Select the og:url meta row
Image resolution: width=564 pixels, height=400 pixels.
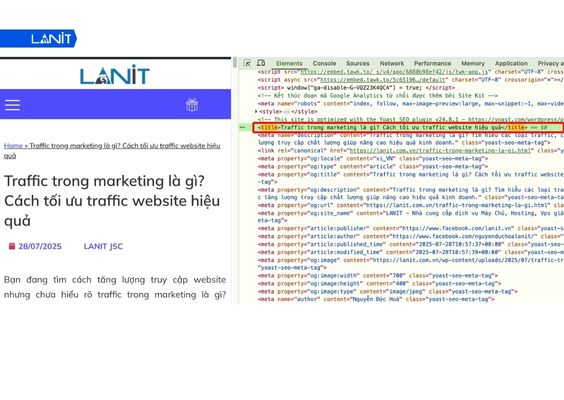tap(410, 205)
